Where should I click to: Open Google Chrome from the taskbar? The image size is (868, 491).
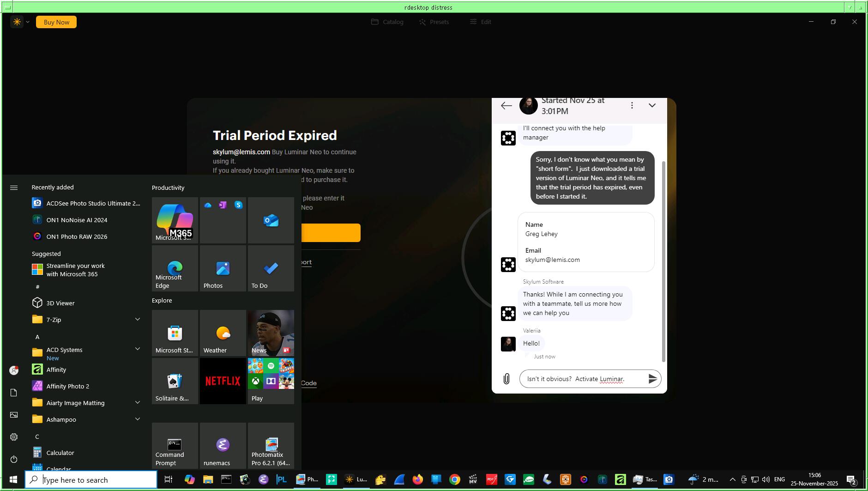coord(454,479)
